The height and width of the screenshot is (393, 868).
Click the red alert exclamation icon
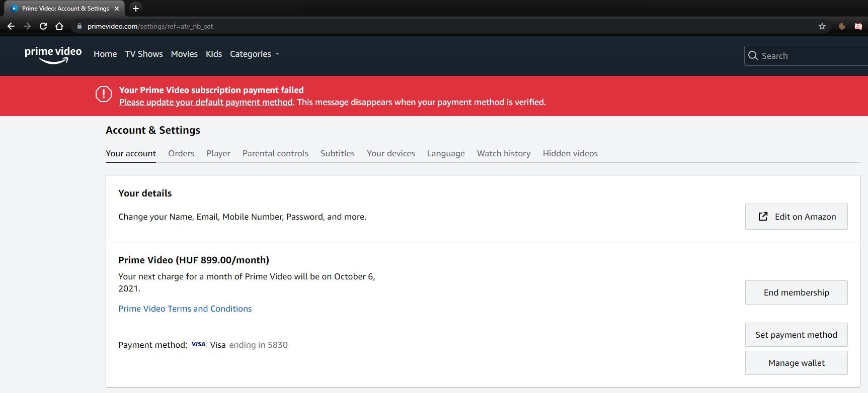coord(104,94)
